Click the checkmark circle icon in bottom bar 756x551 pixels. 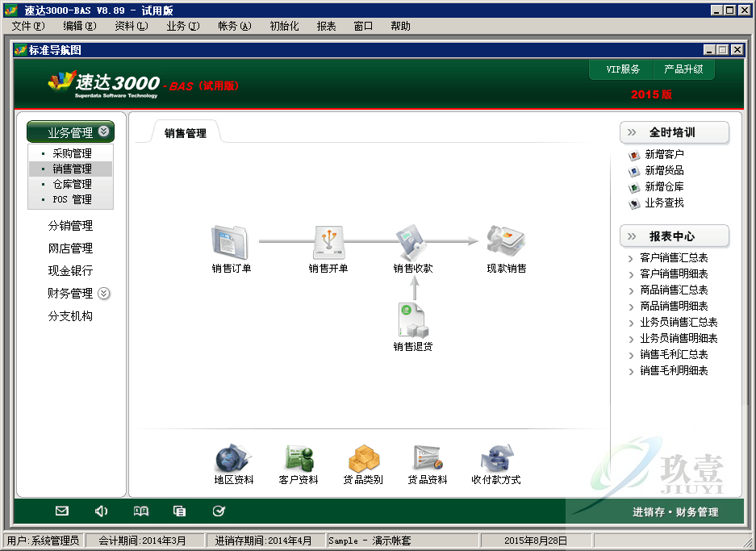[219, 511]
